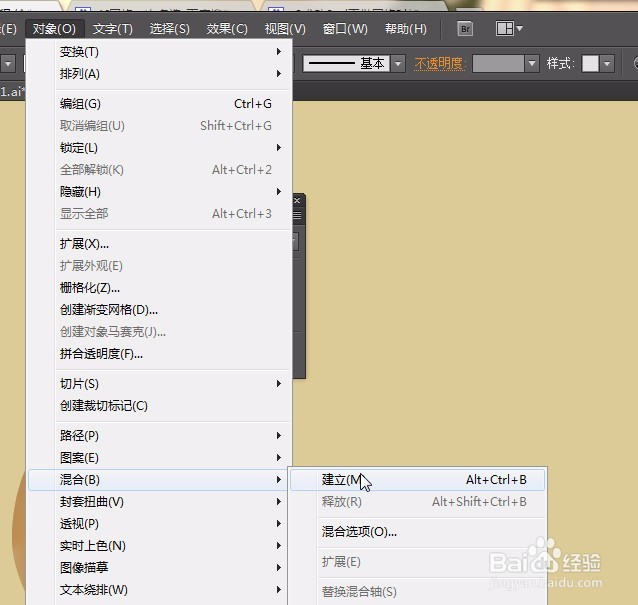638x605 pixels.
Task: Open the 样式 style dropdown arrow
Action: pyautogui.click(x=607, y=63)
